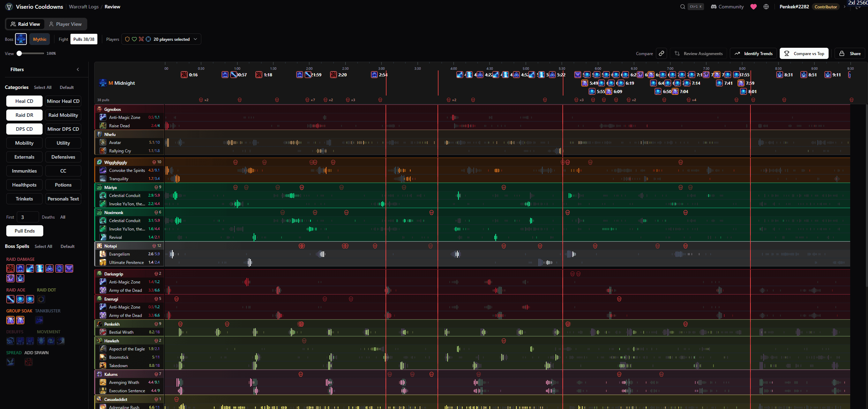Viewport: 868px width, 409px height.
Task: Go to Warcraft Logs breadcrumb
Action: pos(84,7)
